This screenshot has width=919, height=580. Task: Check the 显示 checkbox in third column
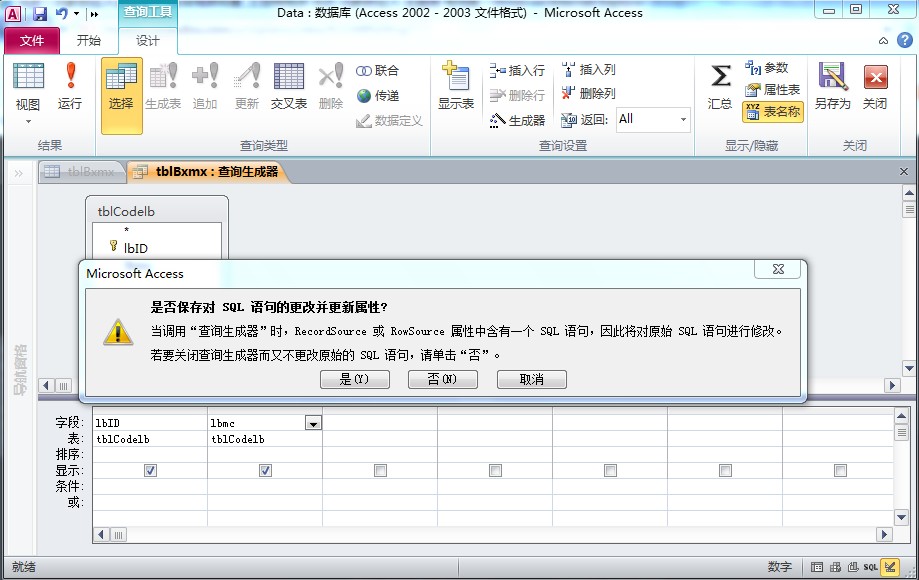[380, 470]
